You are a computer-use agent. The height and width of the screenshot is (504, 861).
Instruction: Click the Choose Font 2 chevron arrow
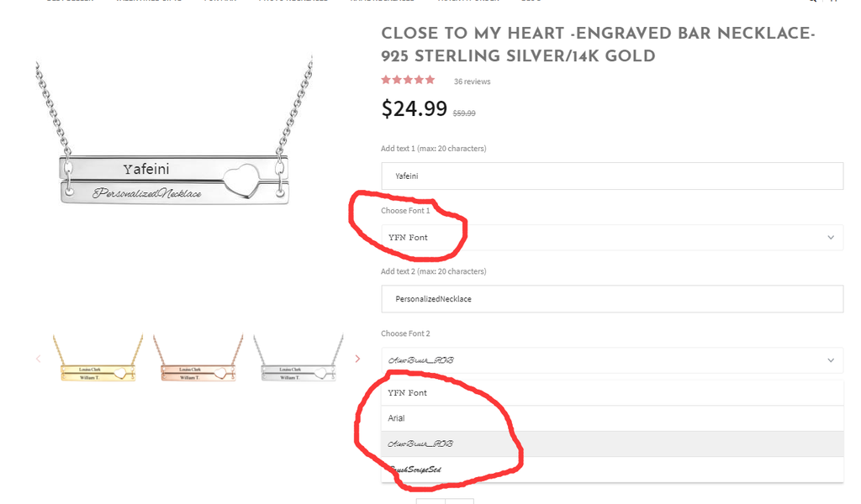tap(831, 360)
